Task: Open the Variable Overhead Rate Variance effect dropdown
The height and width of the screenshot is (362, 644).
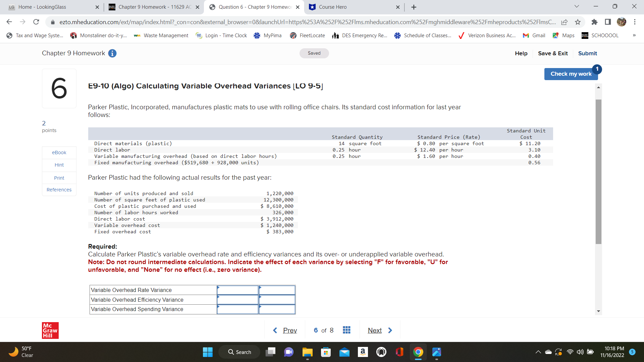Action: coord(277,290)
